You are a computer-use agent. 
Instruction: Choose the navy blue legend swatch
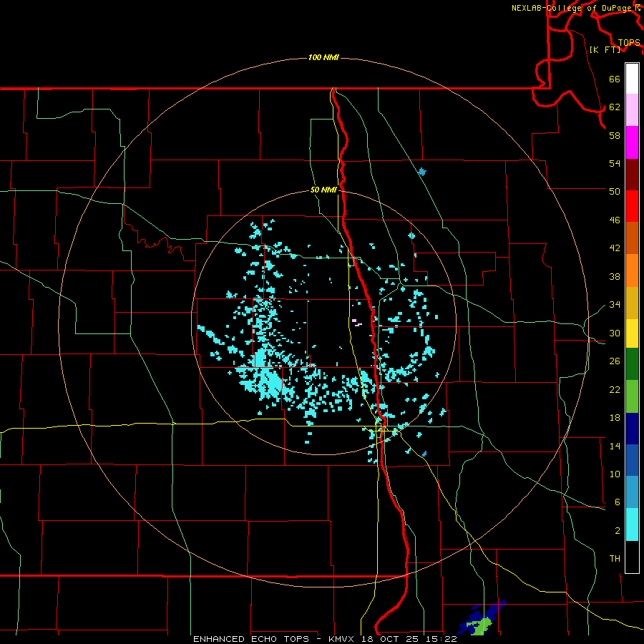(632, 429)
